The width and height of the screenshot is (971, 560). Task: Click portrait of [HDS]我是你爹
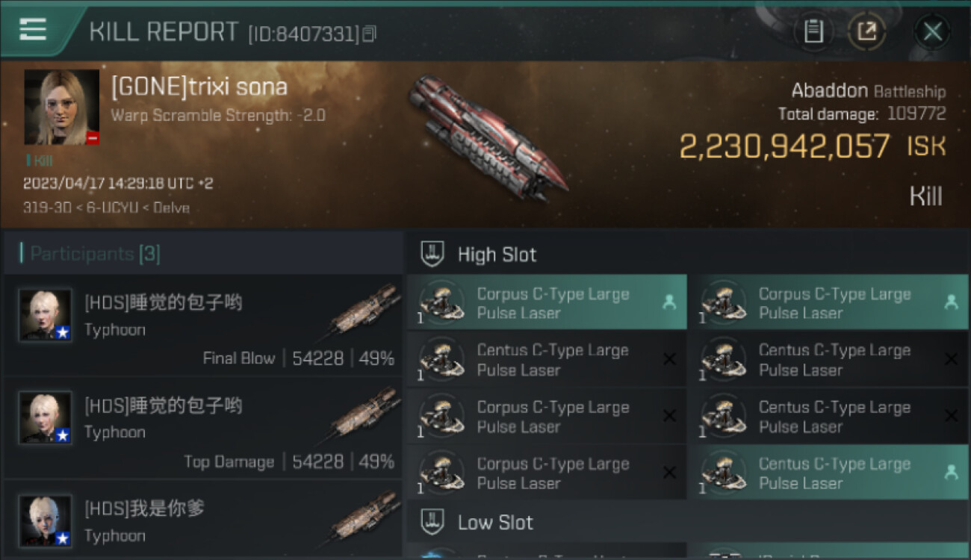pyautogui.click(x=46, y=520)
